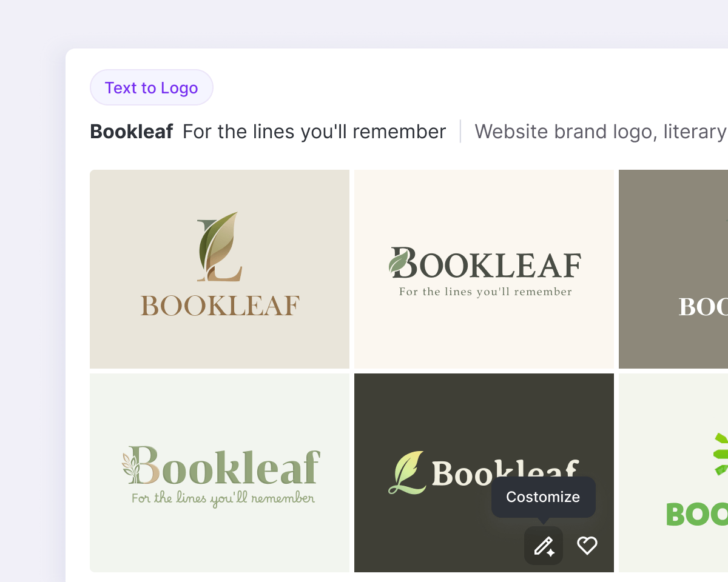Click the tagline text in the header

pos(314,132)
